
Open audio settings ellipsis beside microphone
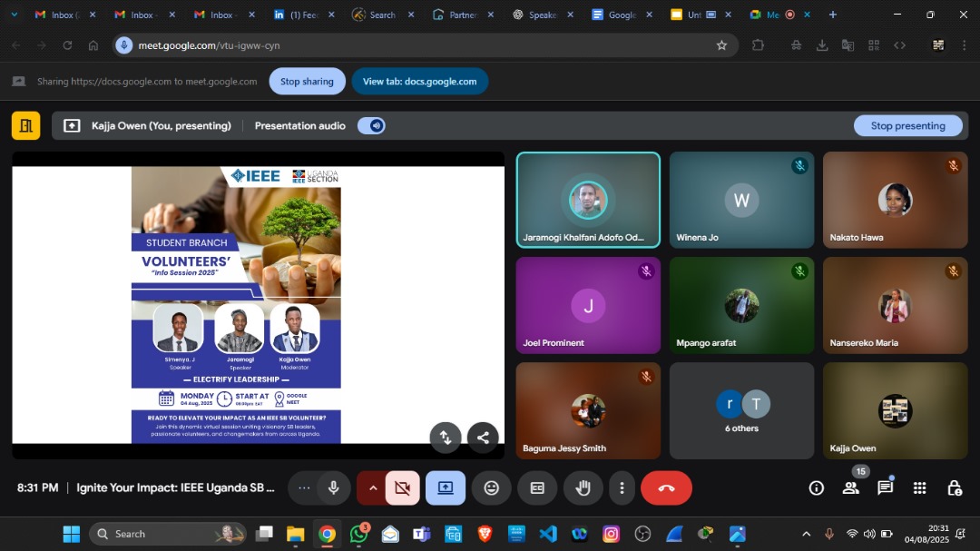click(x=304, y=487)
